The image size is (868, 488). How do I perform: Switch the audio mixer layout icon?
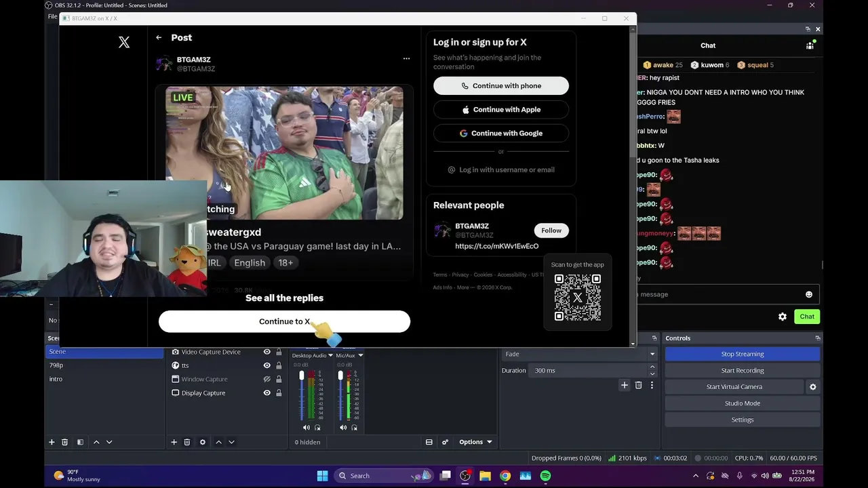pyautogui.click(x=429, y=442)
